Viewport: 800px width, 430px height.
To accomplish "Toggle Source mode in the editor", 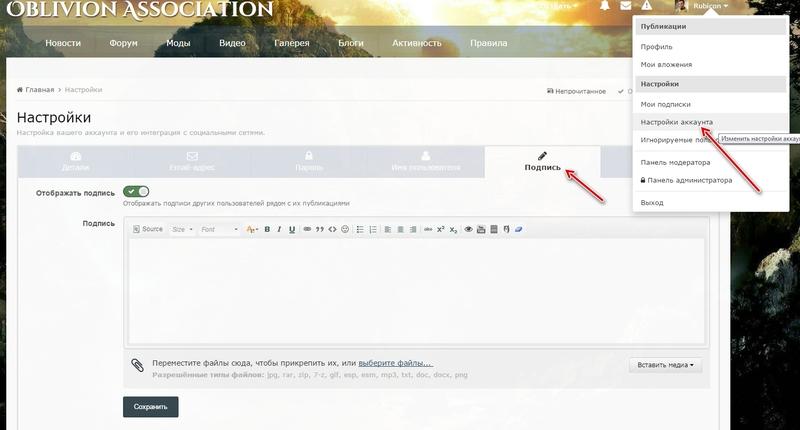I will pos(147,229).
